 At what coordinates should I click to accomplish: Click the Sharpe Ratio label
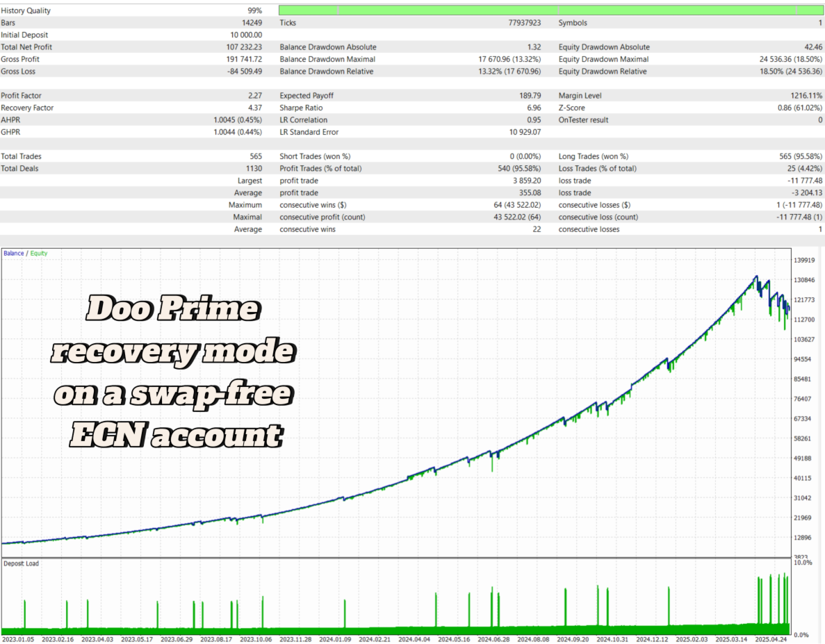(x=301, y=107)
